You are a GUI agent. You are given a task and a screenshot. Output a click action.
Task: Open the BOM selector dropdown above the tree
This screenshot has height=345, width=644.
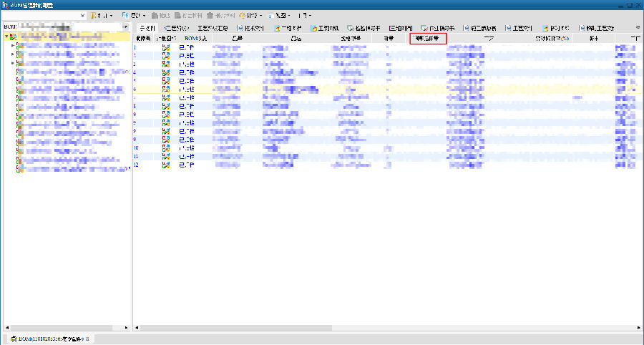click(126, 27)
